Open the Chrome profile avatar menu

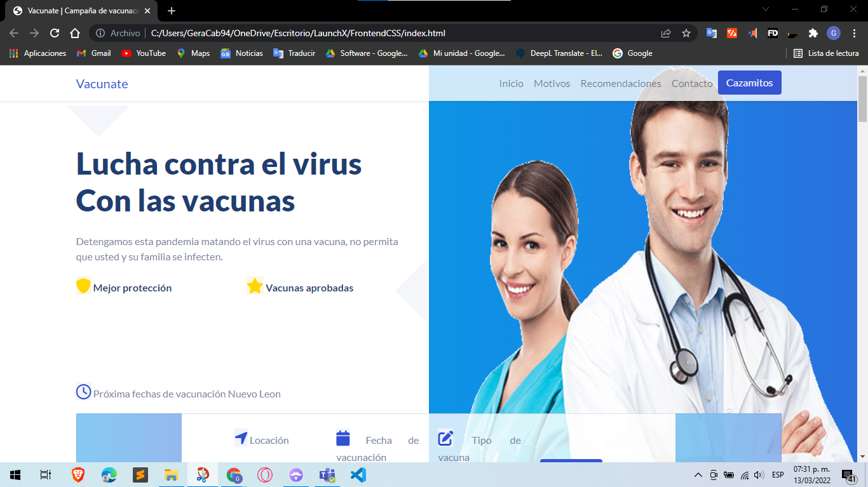833,33
